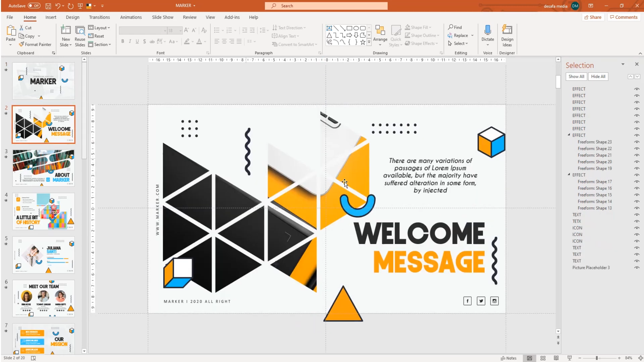The image size is (644, 362).
Task: Open the Shape Effects dropdown
Action: tap(421, 43)
